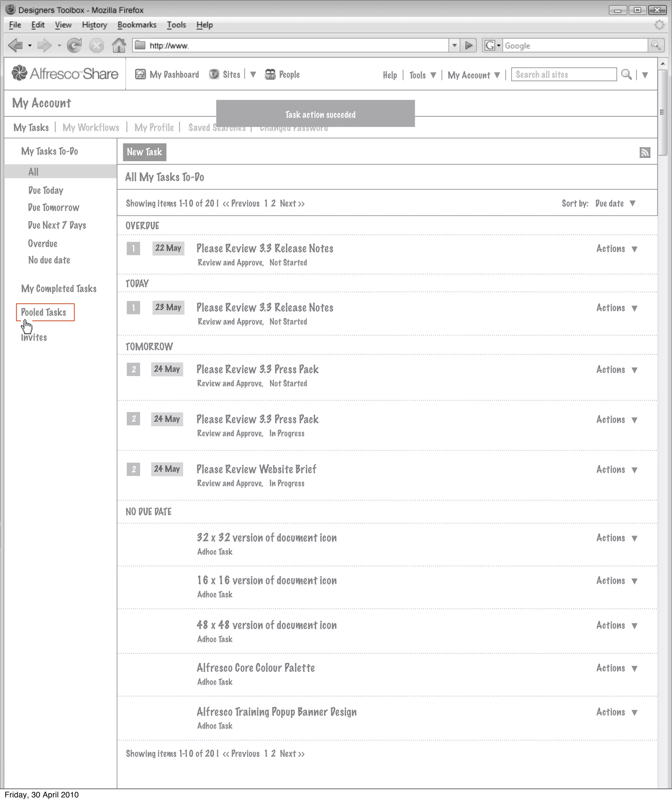This screenshot has height=802, width=672.
Task: Click the RSS feed icon
Action: coord(644,153)
